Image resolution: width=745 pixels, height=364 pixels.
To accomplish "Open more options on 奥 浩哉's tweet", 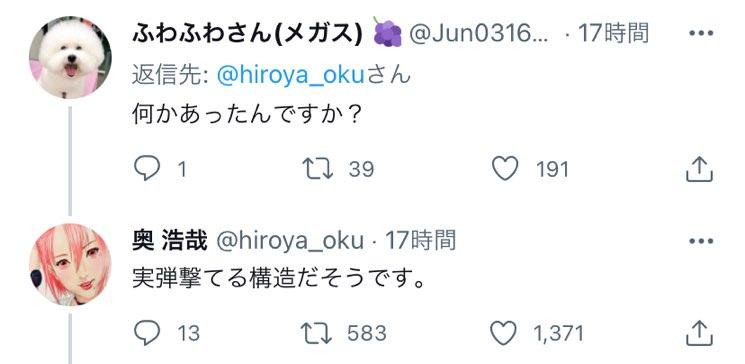I will tap(701, 241).
